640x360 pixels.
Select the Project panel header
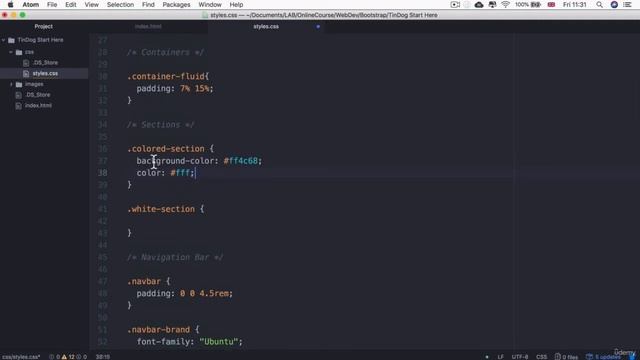click(x=44, y=27)
